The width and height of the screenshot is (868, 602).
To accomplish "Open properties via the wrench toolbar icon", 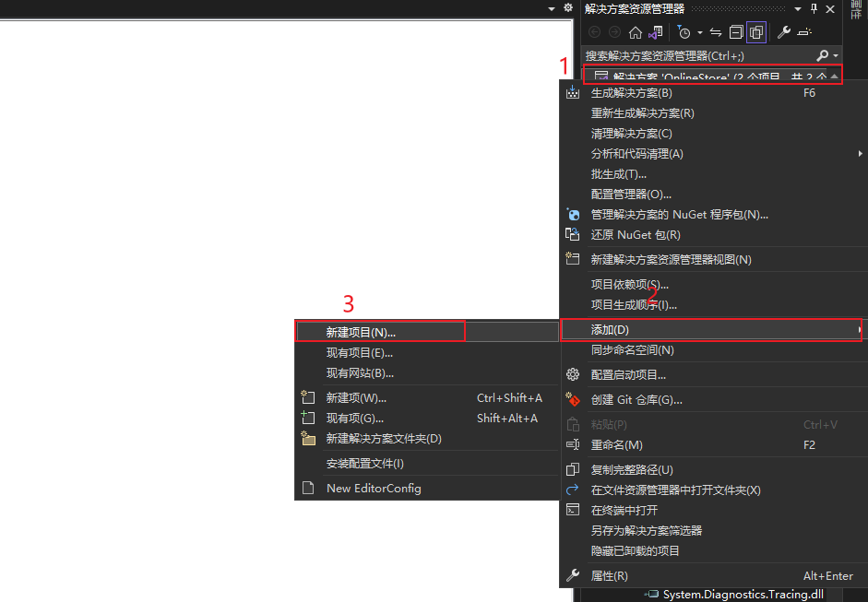I will (784, 32).
